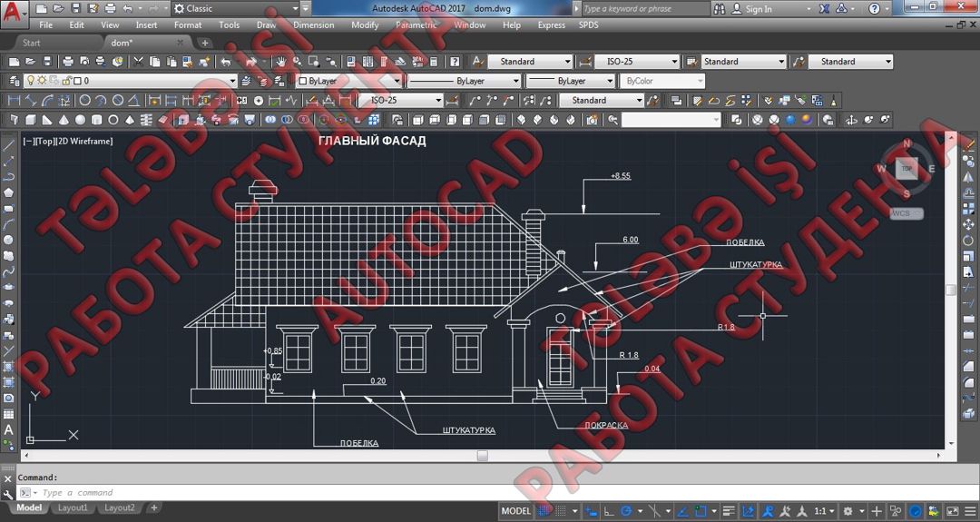
Task: Select the Multiline Text tool A
Action: click(x=9, y=430)
